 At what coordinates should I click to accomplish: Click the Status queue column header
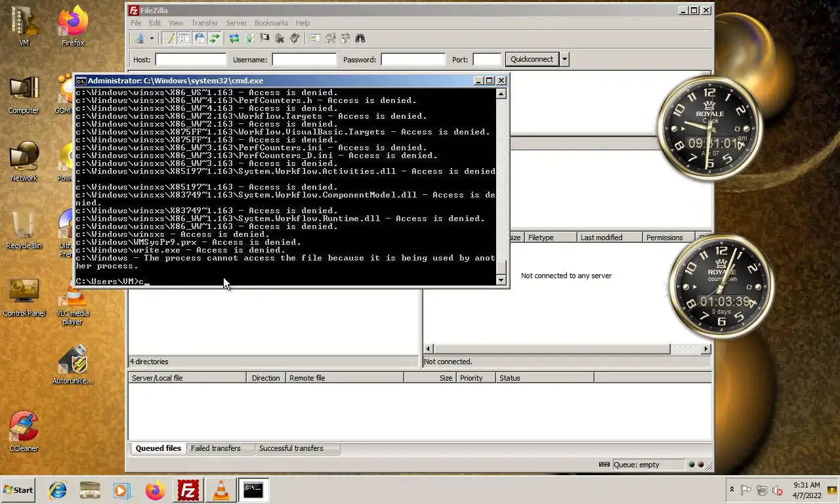click(545, 378)
